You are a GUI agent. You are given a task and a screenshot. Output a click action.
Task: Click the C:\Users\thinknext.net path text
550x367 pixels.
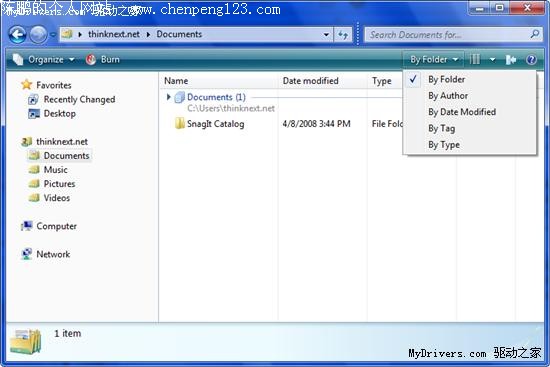point(230,108)
